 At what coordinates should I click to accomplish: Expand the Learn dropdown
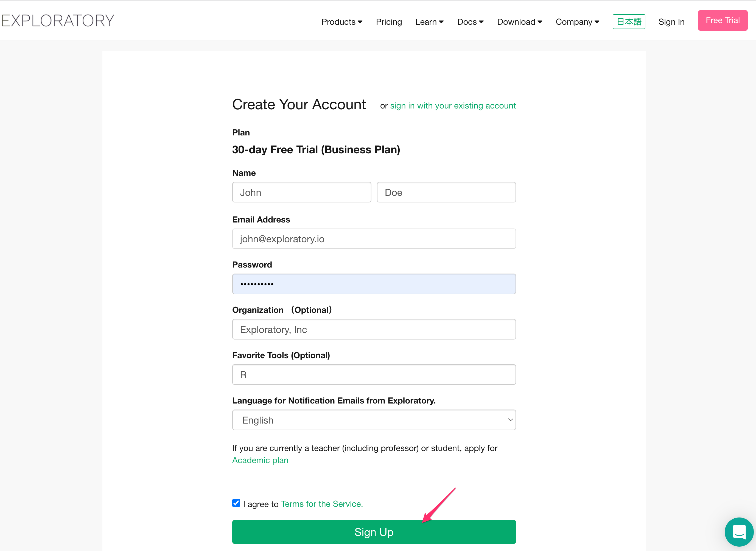[429, 22]
